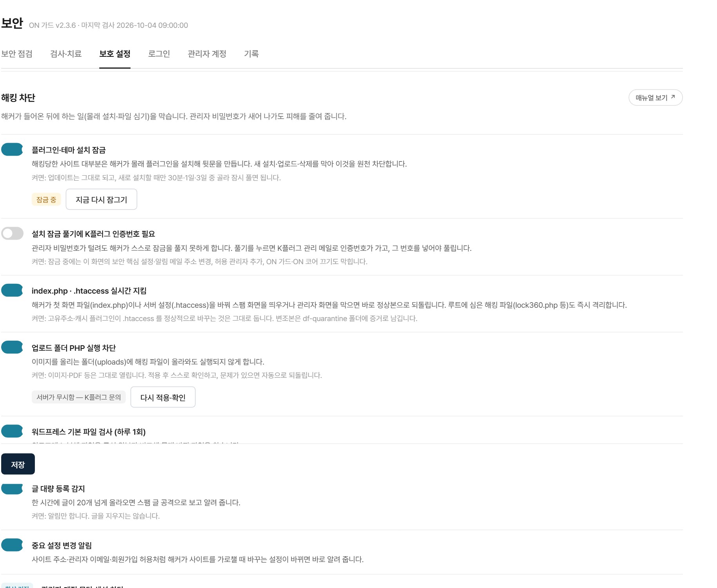This screenshot has width=717, height=588.
Task: Toggle 워드프레스 기본 파일 검사 switch
Action: (x=12, y=431)
